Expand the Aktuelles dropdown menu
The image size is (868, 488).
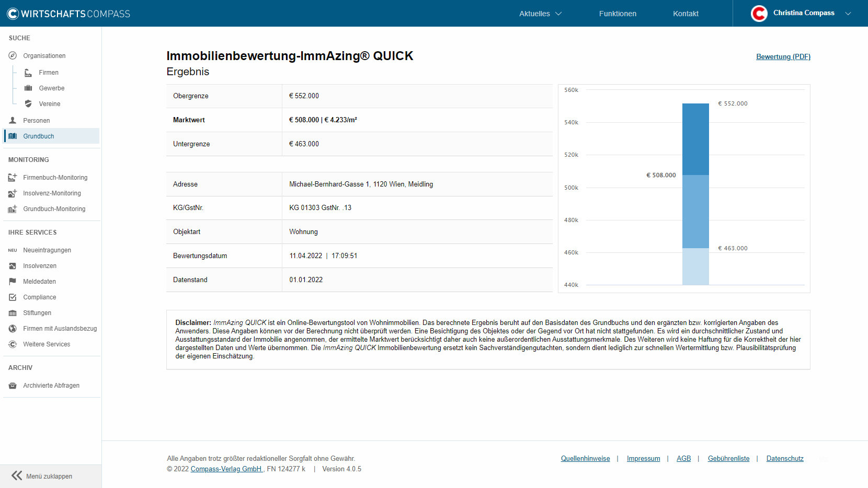540,14
